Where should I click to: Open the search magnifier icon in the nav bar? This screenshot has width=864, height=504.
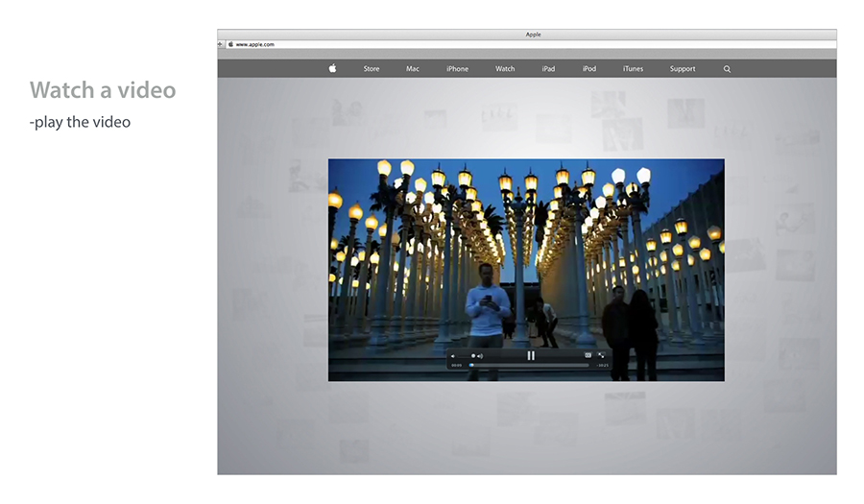727,69
